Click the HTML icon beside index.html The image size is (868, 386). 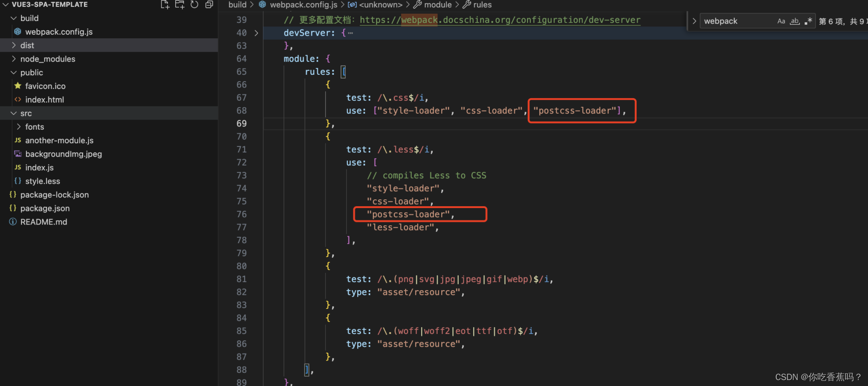click(x=18, y=99)
